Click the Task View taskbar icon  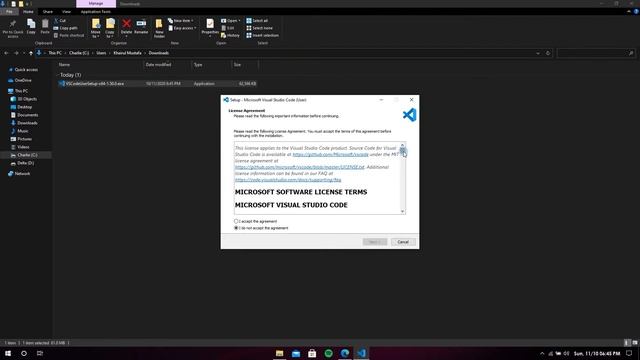click(x=40, y=353)
